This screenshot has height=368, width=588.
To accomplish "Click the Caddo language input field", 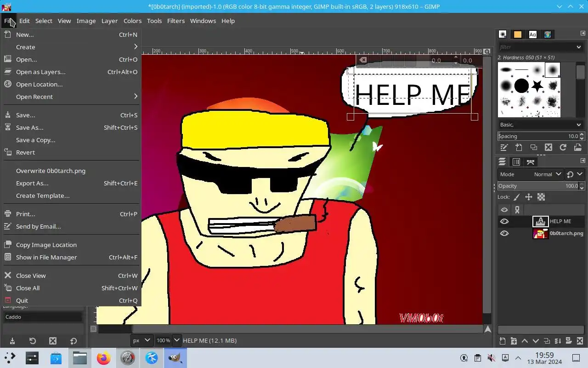I will (42, 317).
